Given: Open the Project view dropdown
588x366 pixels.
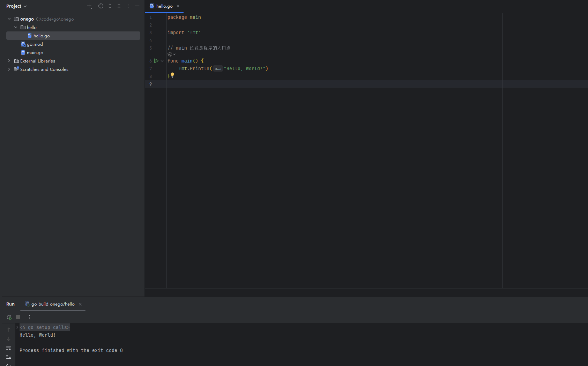Looking at the screenshot, I should point(16,6).
